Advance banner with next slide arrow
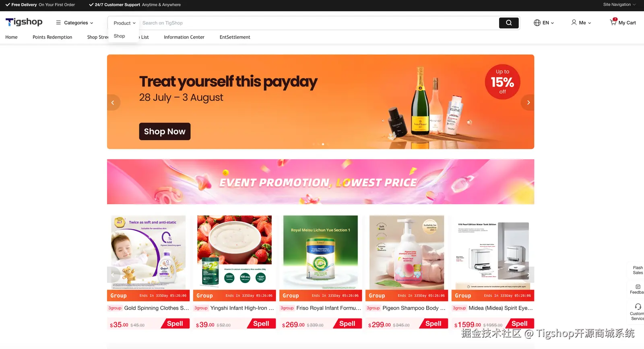 pos(528,103)
